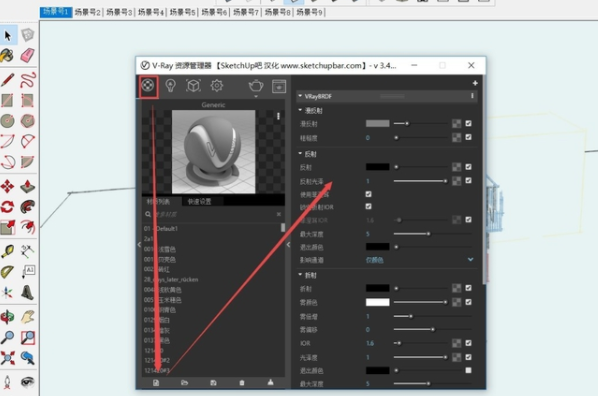Select scene tab 场景号1
598x396 pixels.
tap(56, 12)
